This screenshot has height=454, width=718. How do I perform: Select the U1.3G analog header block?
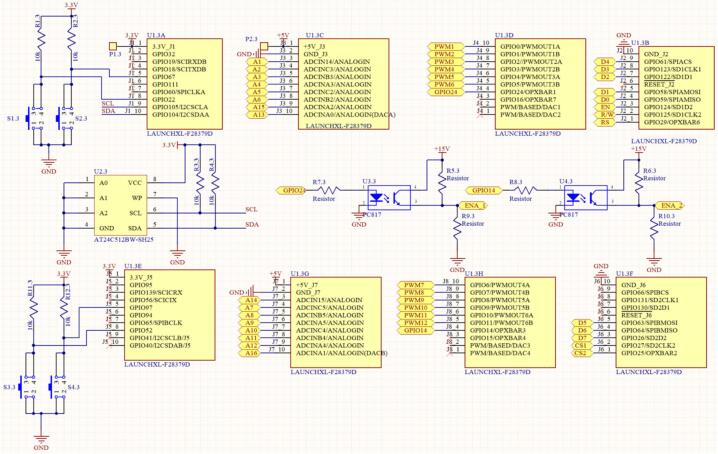[x=336, y=322]
